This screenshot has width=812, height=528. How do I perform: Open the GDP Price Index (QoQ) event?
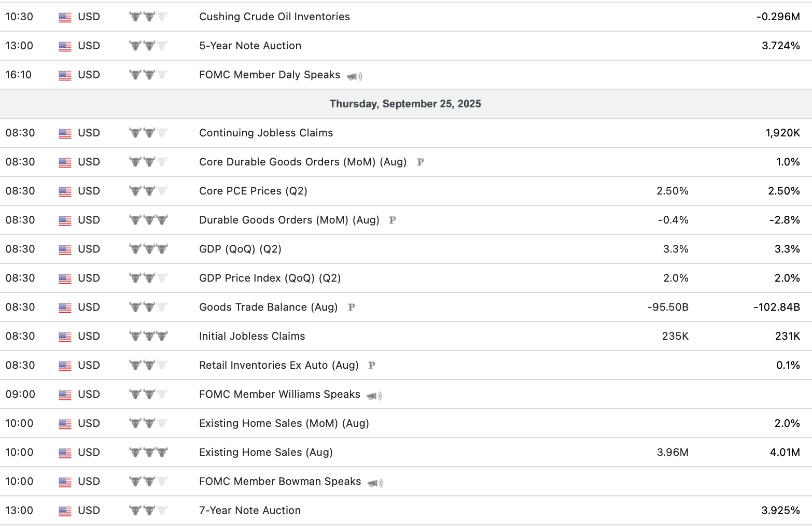270,278
